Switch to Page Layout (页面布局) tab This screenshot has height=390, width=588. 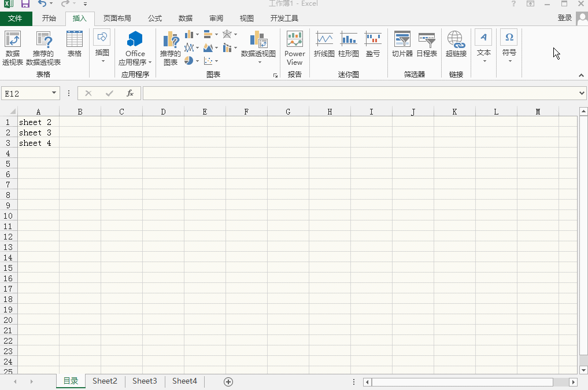coord(117,19)
